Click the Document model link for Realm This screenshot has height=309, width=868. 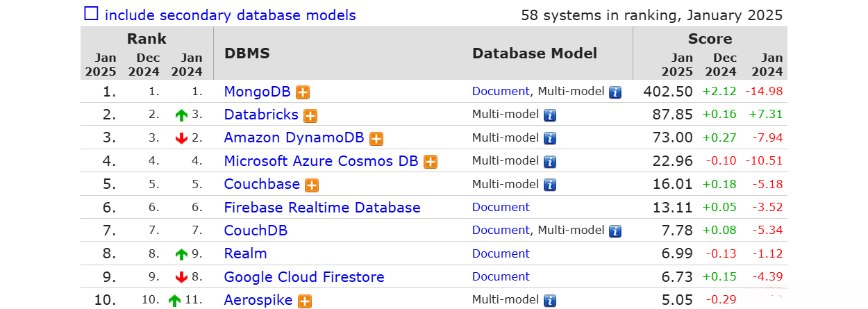[501, 253]
